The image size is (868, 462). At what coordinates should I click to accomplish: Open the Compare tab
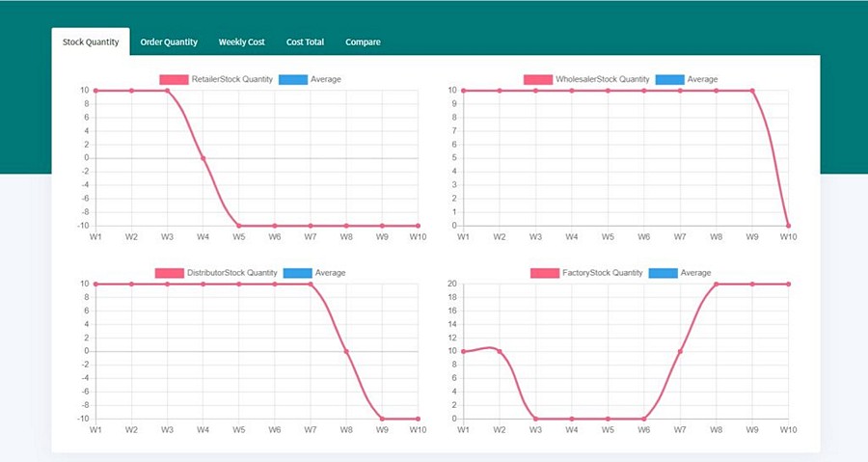point(363,42)
